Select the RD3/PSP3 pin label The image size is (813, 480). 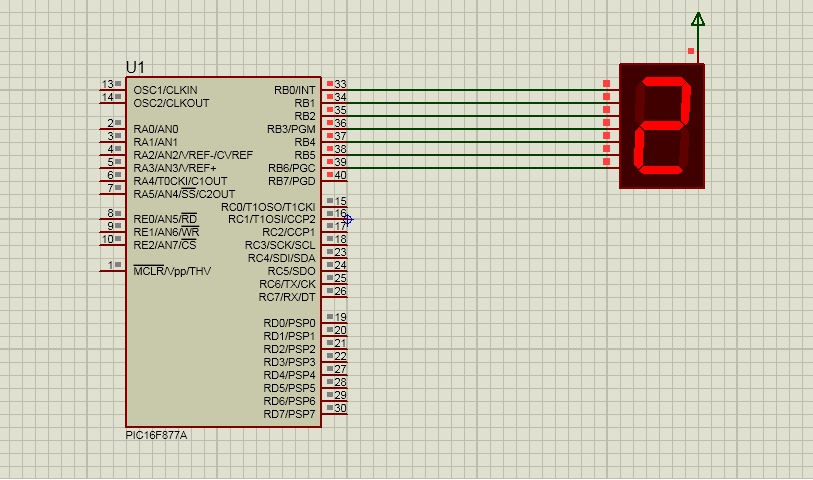point(289,362)
